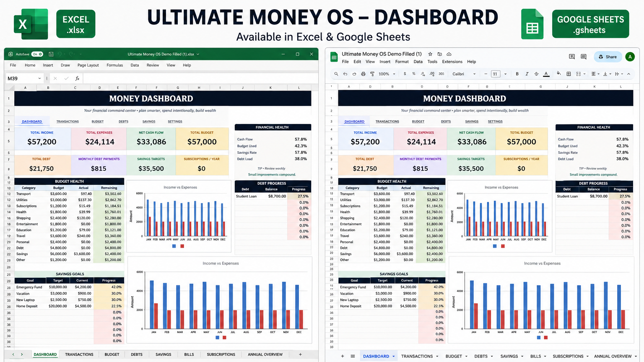Click the Paint format icon in Google Sheets
The image size is (644, 362).
point(372,74)
